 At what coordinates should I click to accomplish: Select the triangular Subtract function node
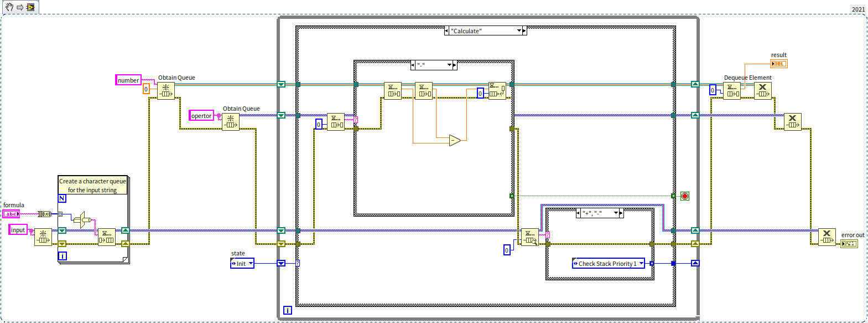[454, 141]
